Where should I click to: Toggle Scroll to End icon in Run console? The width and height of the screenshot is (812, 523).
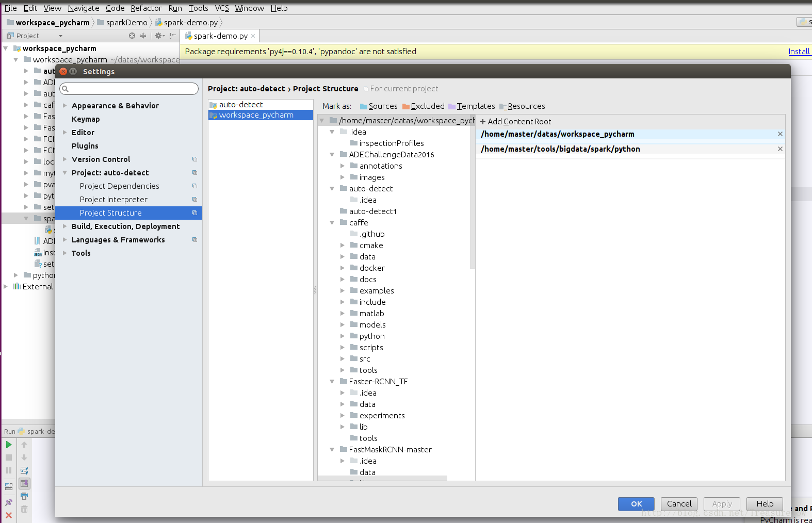tap(24, 483)
